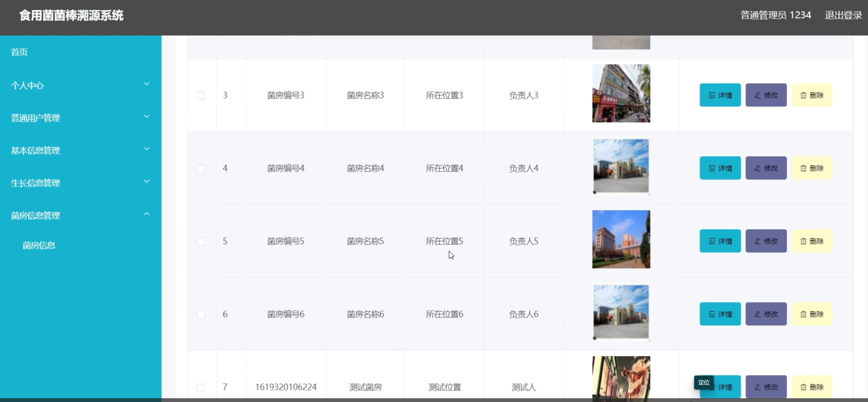The image size is (868, 402).
Task: Click 修改 for 菌房名称4
Action: click(766, 168)
